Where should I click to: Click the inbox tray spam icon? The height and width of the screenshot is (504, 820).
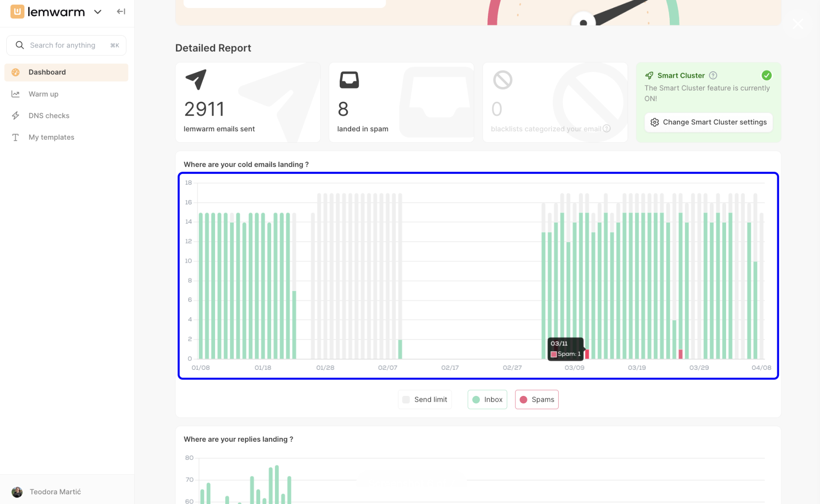tap(349, 80)
